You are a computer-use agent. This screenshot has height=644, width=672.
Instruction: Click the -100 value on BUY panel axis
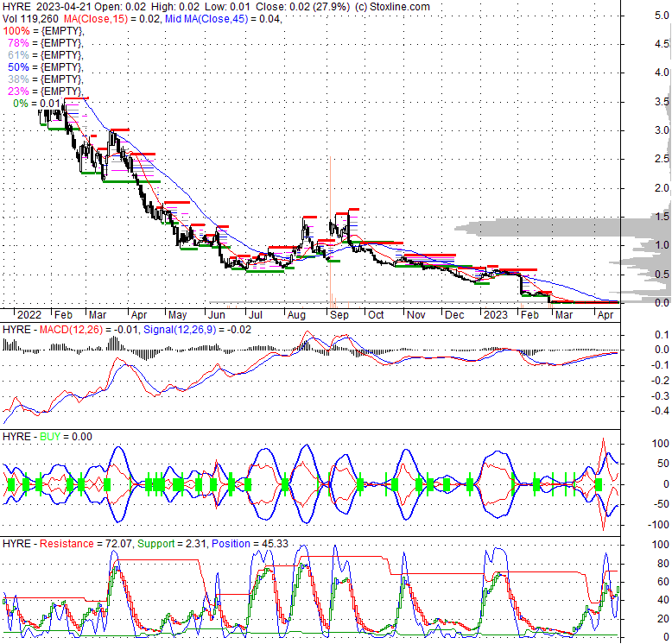[660, 525]
